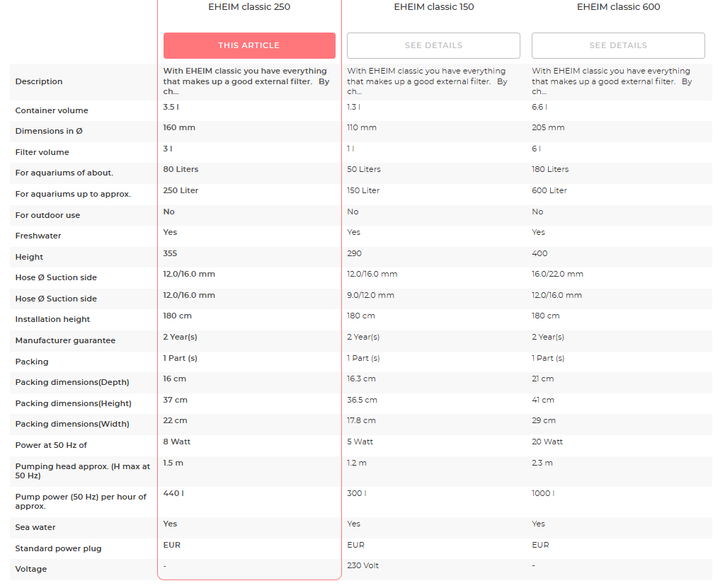Select the 1000 l pump power value
The image size is (725, 588).
(x=543, y=493)
